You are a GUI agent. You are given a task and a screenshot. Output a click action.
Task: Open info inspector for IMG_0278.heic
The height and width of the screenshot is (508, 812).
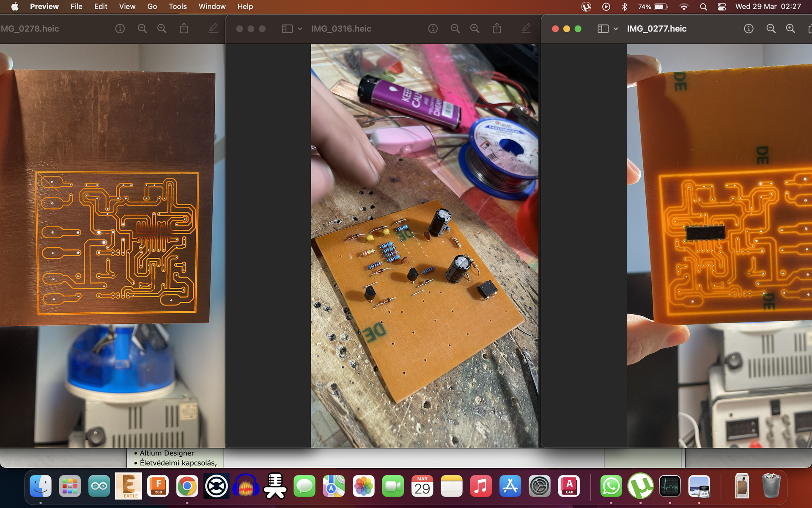pyautogui.click(x=120, y=29)
